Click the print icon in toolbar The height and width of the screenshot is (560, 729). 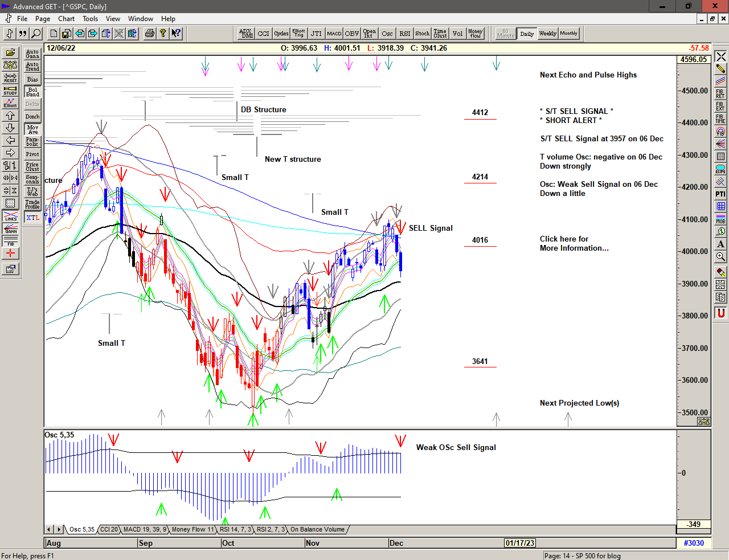coord(149,34)
